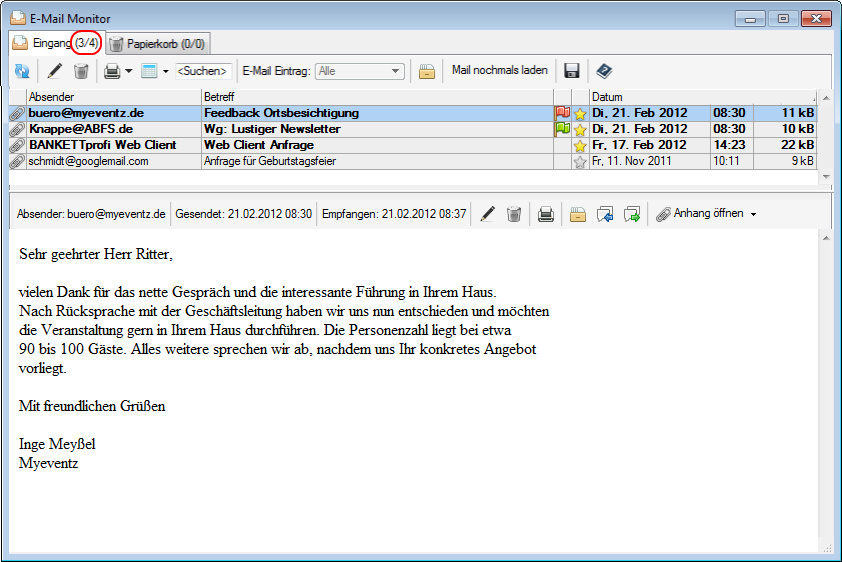
Task: Click the subject Anfrage für Geburtstagsfeier
Action: (x=270, y=161)
